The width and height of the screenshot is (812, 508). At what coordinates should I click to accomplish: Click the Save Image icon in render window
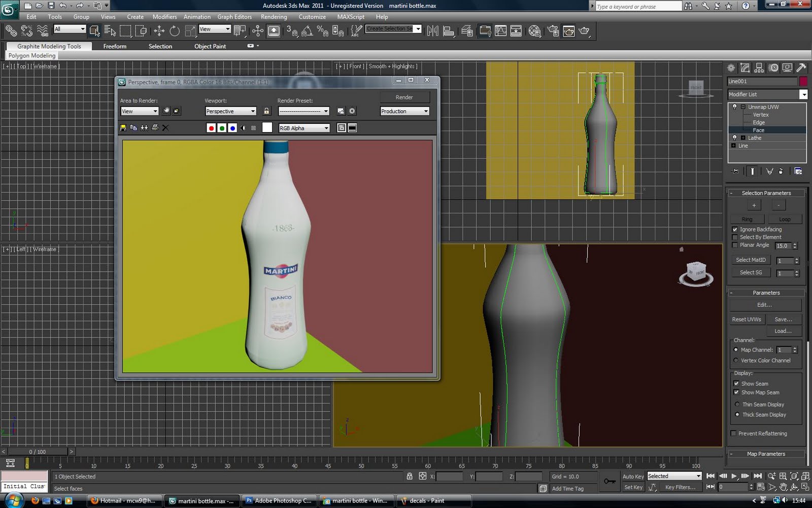[x=123, y=128]
